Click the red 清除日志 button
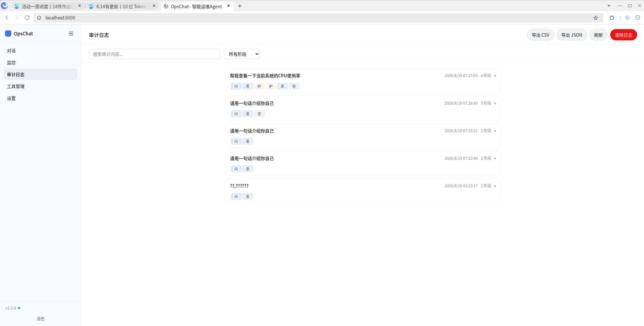The width and height of the screenshot is (644, 326). point(624,35)
